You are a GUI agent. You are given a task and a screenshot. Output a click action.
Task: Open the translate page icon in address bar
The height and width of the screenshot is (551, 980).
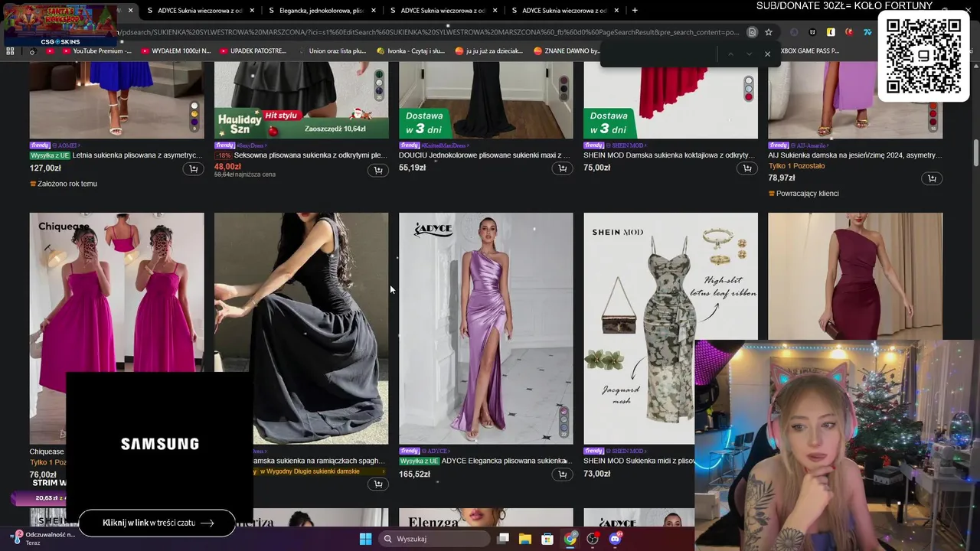(752, 32)
